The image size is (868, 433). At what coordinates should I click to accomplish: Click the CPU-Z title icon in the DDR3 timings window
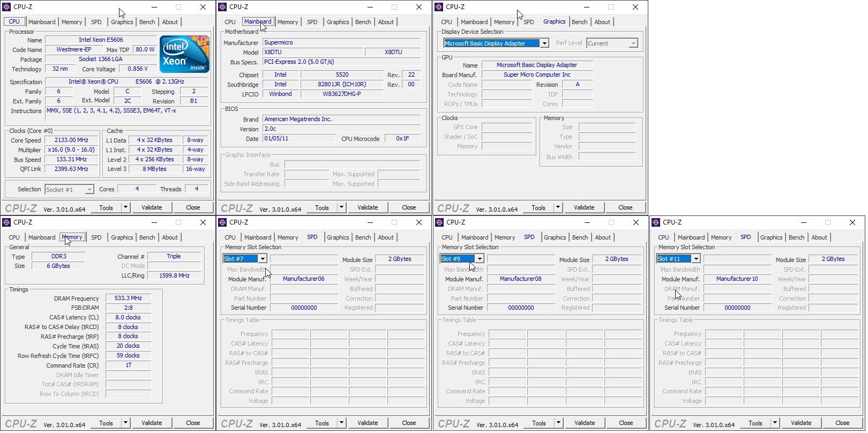[x=6, y=222]
